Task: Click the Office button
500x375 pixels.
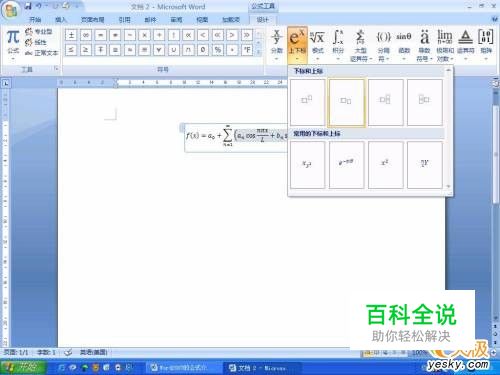Action: point(11,10)
